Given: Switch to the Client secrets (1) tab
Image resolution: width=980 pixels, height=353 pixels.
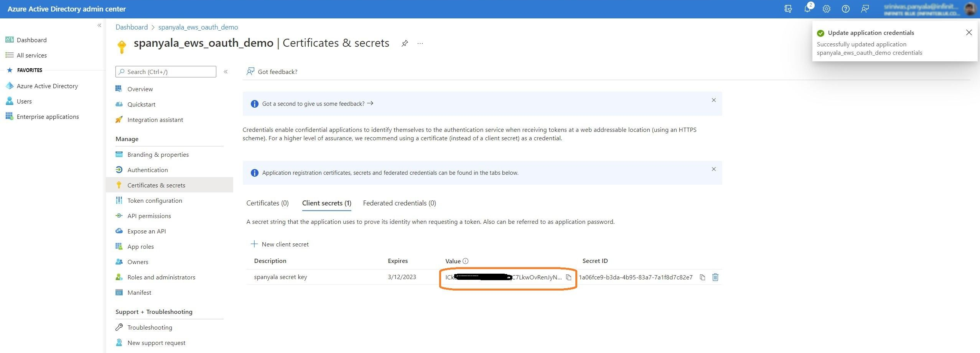Looking at the screenshot, I should click(326, 203).
